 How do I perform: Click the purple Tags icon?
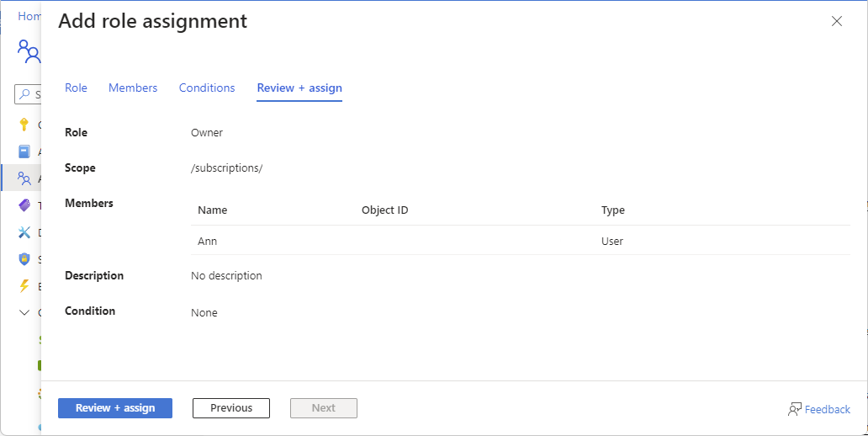(x=24, y=205)
